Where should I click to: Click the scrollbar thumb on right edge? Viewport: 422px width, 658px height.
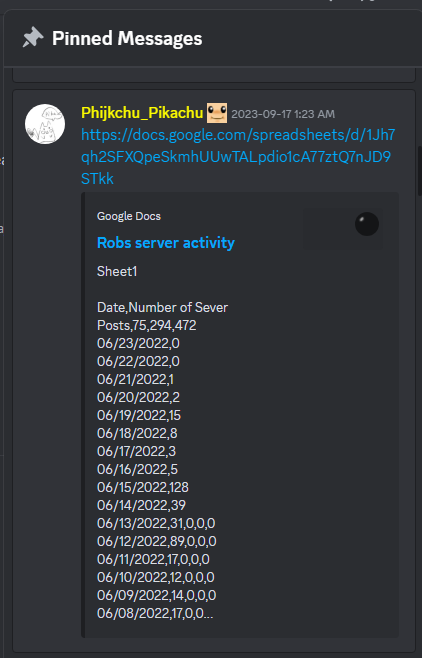click(x=419, y=171)
